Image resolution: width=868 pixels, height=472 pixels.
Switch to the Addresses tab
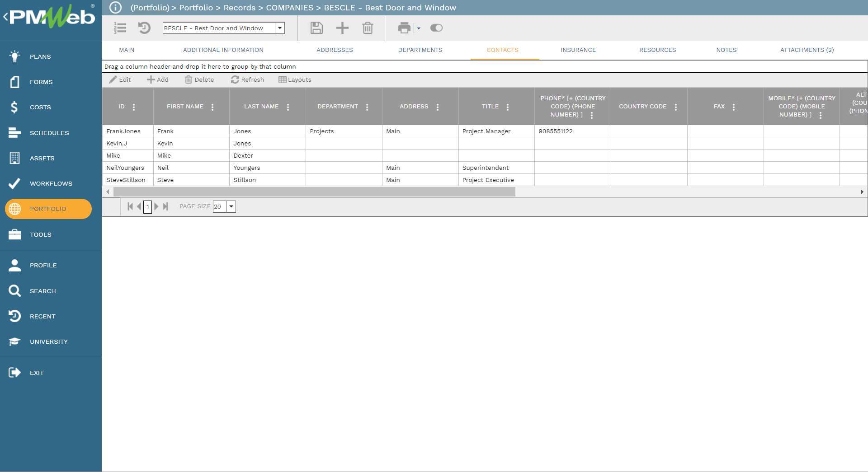(335, 50)
